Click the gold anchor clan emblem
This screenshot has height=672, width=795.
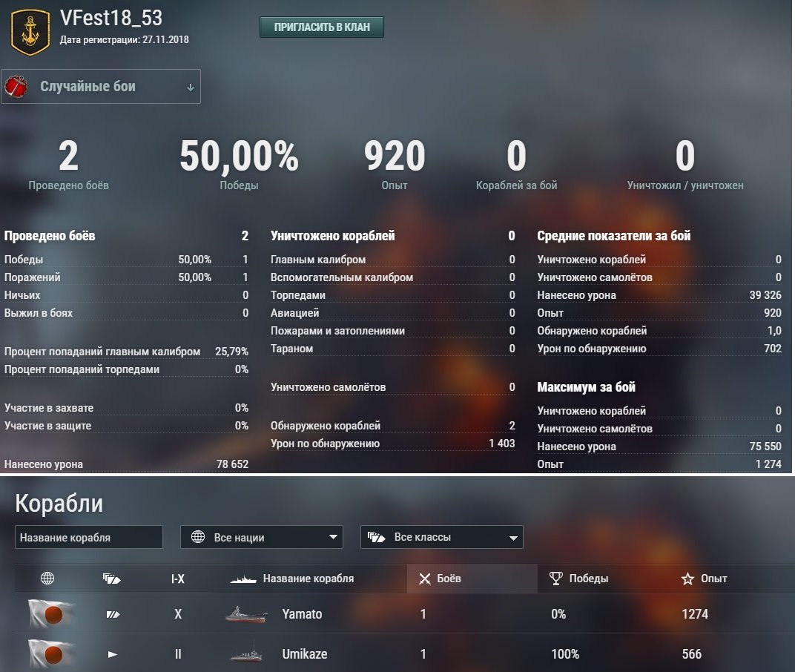pyautogui.click(x=30, y=32)
